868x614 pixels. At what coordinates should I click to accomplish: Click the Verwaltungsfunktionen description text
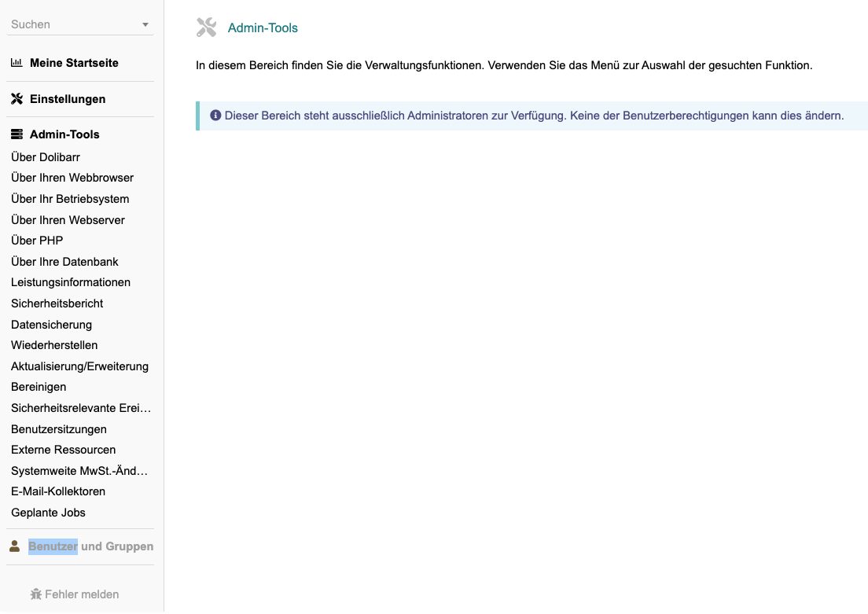[504, 65]
